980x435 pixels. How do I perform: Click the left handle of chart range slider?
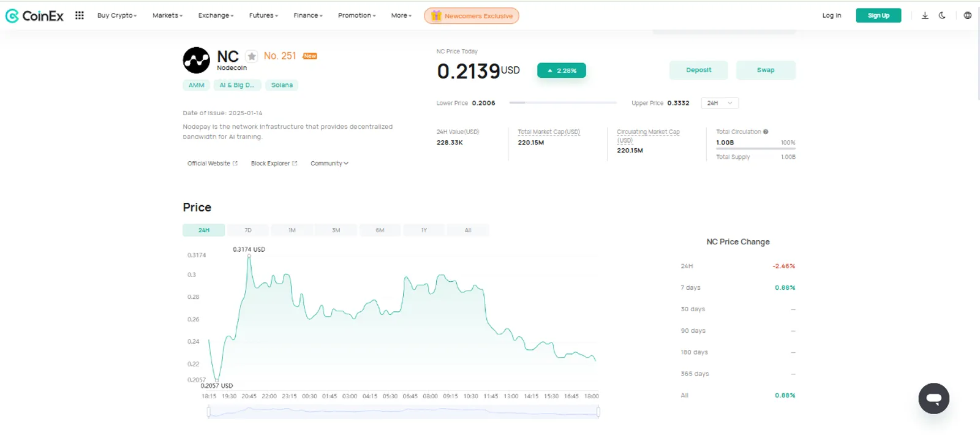click(209, 412)
